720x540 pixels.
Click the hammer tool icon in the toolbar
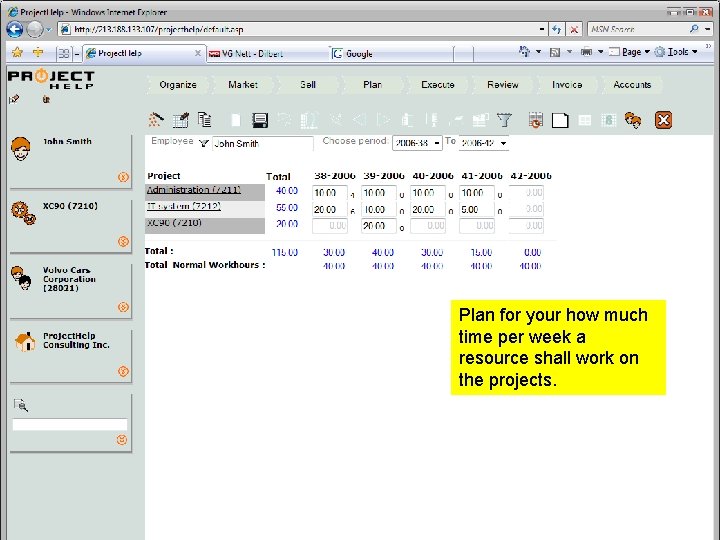[156, 120]
